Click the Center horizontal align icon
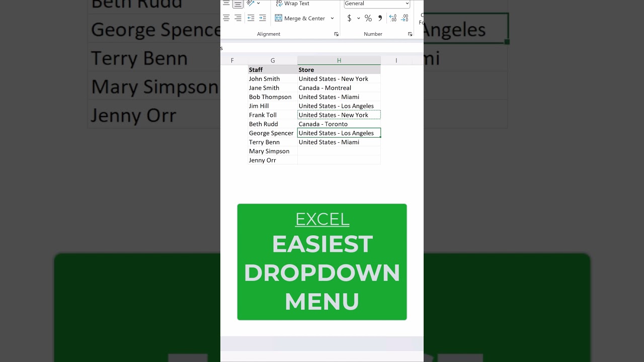Image resolution: width=644 pixels, height=362 pixels. 226,18
